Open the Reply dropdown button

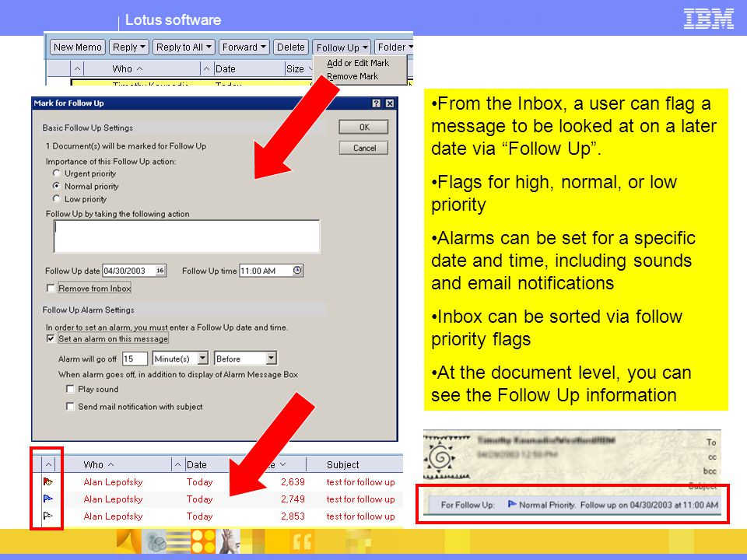pos(128,47)
